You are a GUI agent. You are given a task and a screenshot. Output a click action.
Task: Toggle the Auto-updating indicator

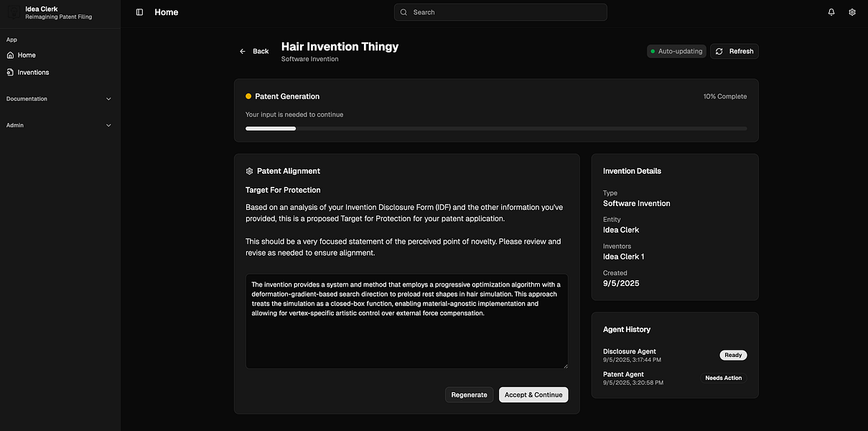(x=676, y=52)
